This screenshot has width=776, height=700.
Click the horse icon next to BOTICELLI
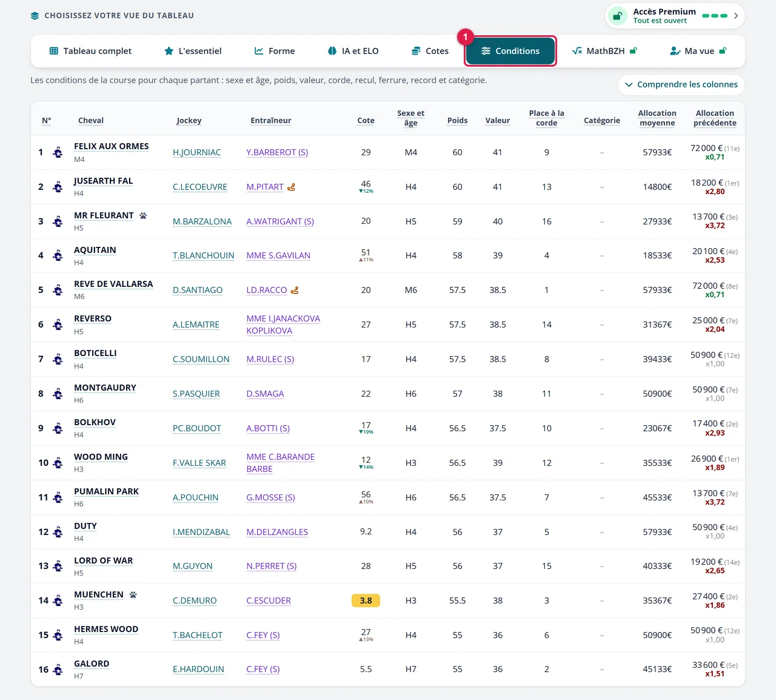click(58, 359)
